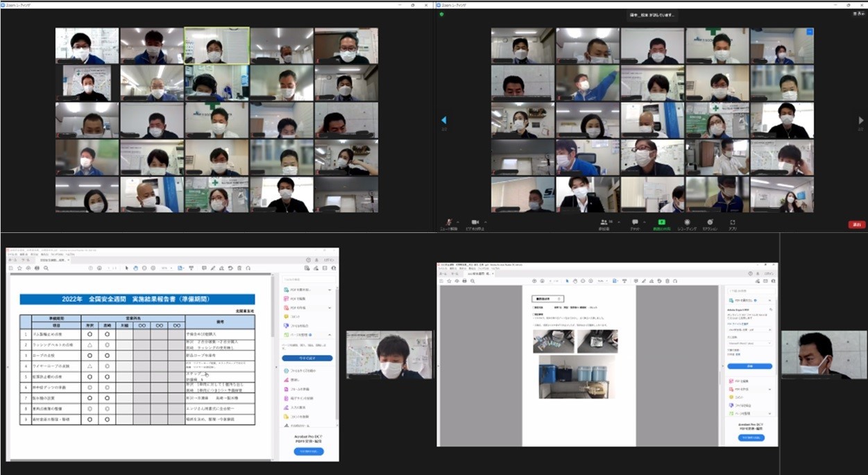
Task: Open video options caret beside Zoom camera
Action: (x=486, y=221)
